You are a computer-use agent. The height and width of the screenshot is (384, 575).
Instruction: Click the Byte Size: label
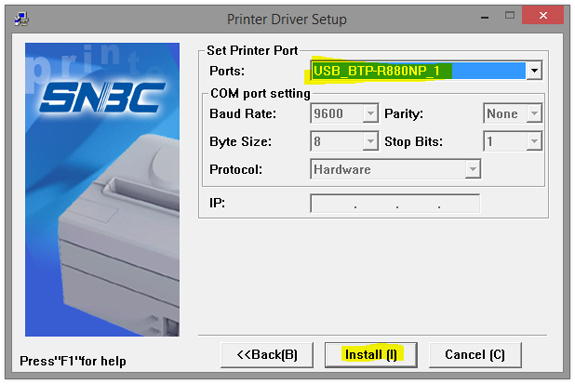click(x=241, y=142)
